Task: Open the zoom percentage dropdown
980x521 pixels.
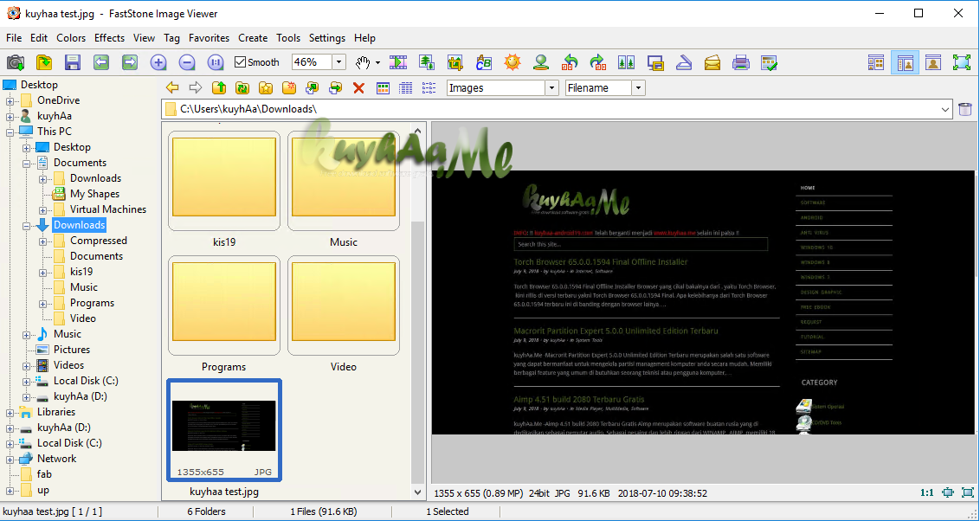Action: click(338, 61)
